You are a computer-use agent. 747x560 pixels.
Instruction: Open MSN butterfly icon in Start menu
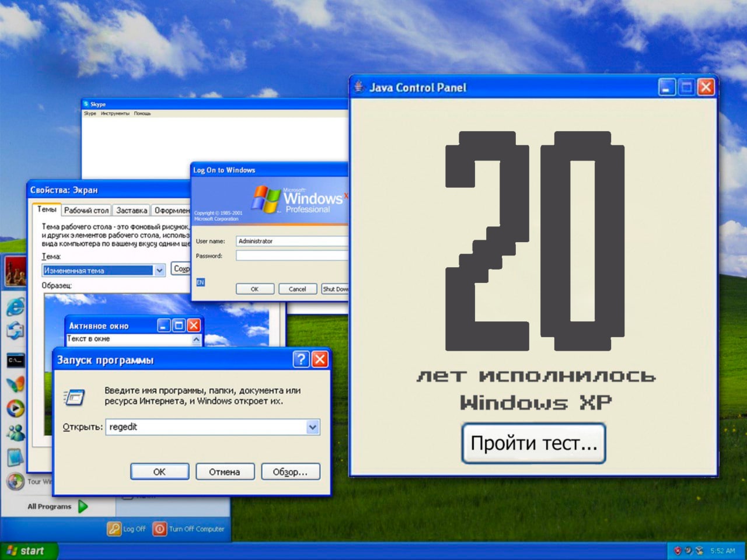(15, 384)
